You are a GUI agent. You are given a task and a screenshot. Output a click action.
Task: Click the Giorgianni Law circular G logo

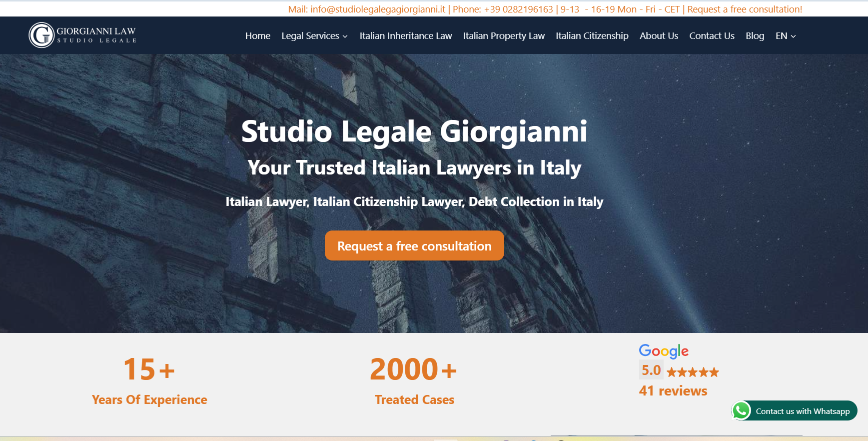coord(41,35)
